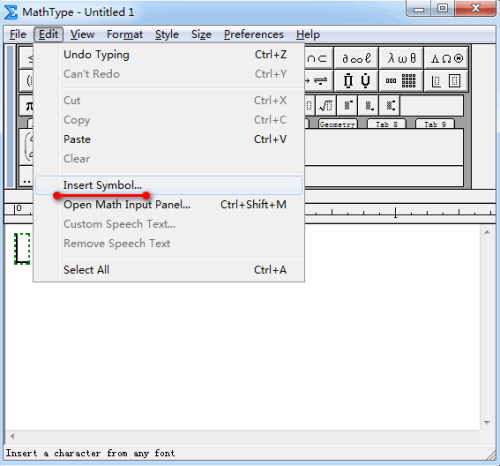Click the empty equation slot in editor
The image size is (500, 466).
pos(22,249)
